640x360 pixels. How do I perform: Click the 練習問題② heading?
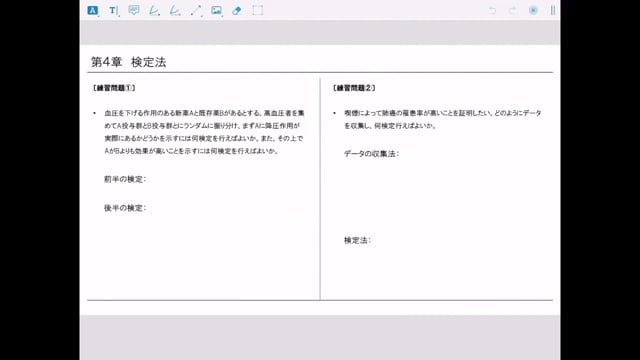pyautogui.click(x=354, y=88)
